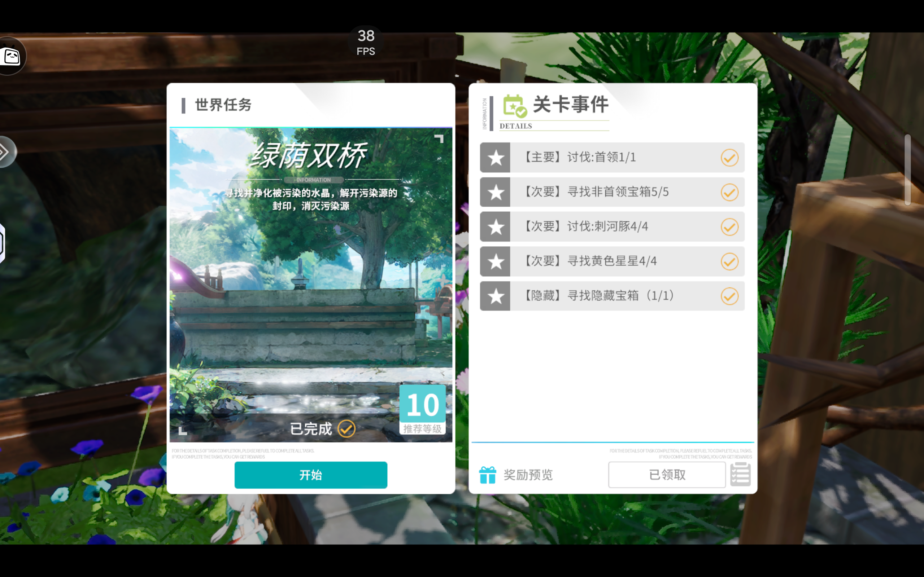The image size is (924, 577).
Task: Click the star icon on 寻找隐藏宝箱 row
Action: tap(496, 296)
